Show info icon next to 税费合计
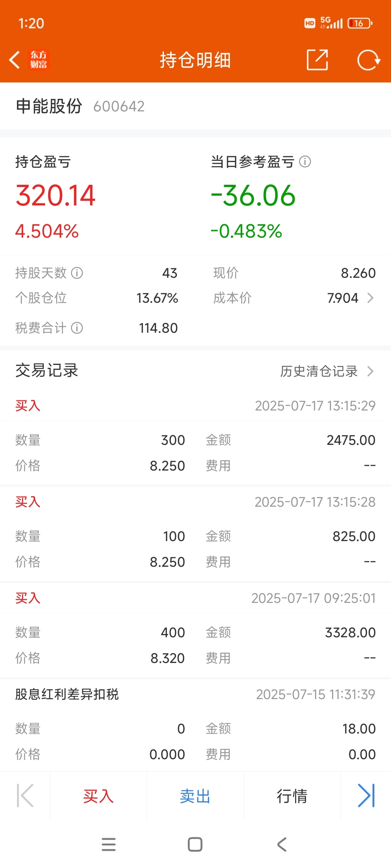This screenshot has height=868, width=391. pyautogui.click(x=77, y=328)
